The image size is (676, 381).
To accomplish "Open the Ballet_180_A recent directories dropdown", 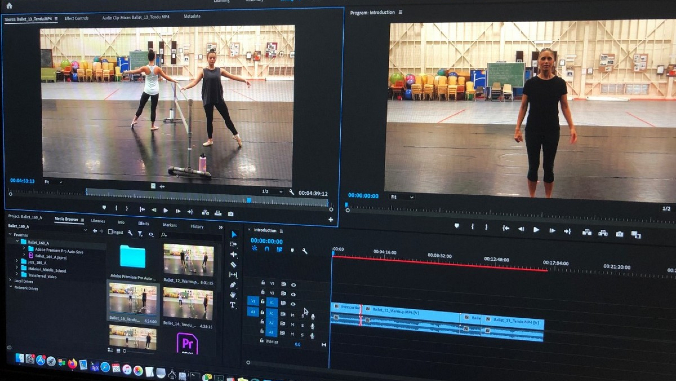I will click(x=85, y=231).
